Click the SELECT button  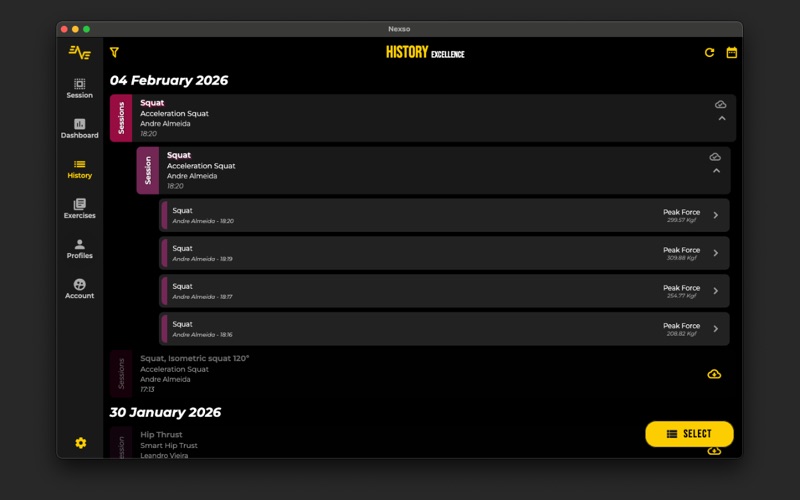pos(689,434)
